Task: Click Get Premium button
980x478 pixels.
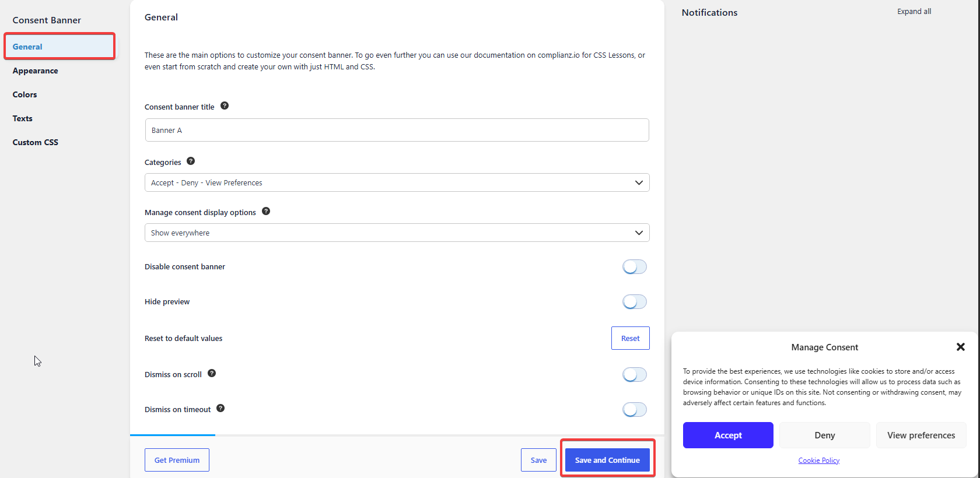Action: (177, 460)
